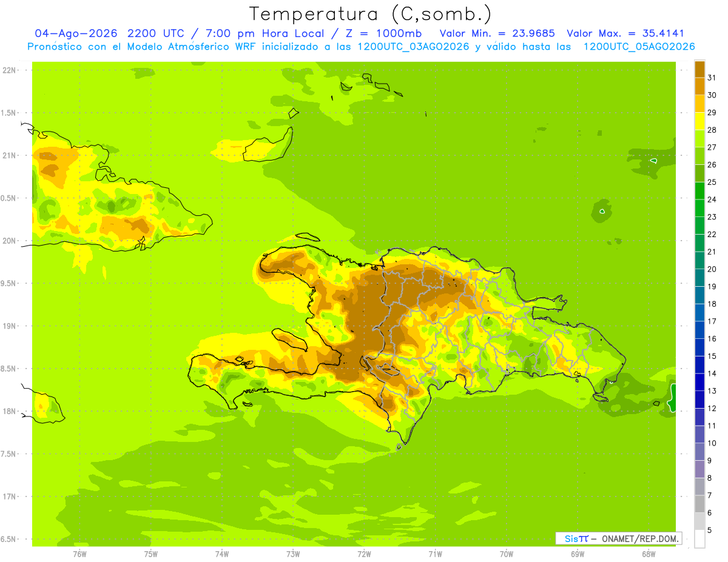728x562 pixels.
Task: Select the 'Z = 1000mb' level text
Action: (x=382, y=33)
